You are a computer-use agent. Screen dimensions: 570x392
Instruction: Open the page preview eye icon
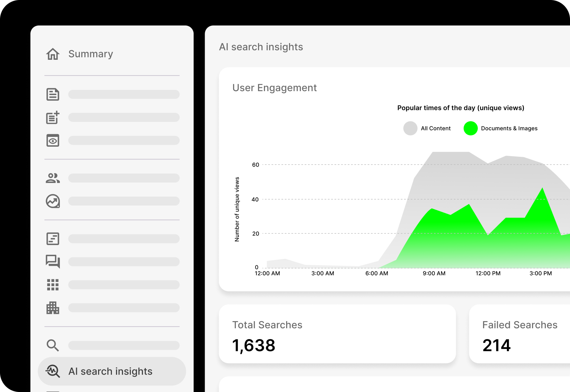coord(53,140)
